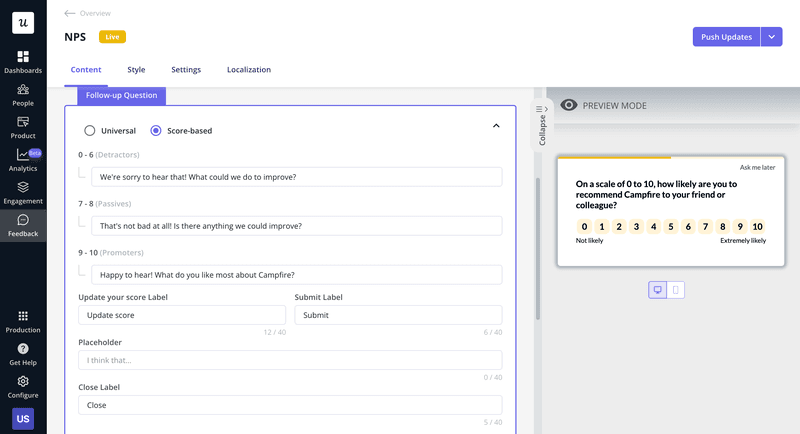Image resolution: width=800 pixels, height=434 pixels.
Task: Switch preview to mobile device view
Action: (676, 290)
